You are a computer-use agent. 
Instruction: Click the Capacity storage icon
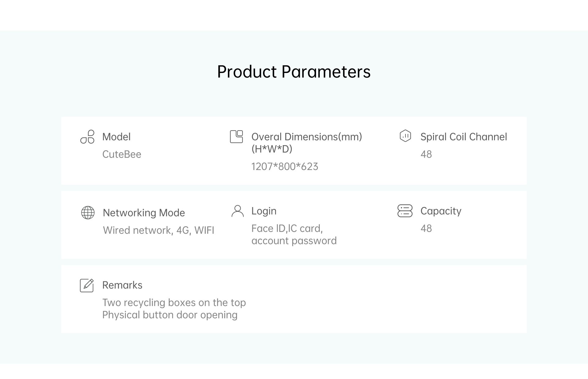405,211
